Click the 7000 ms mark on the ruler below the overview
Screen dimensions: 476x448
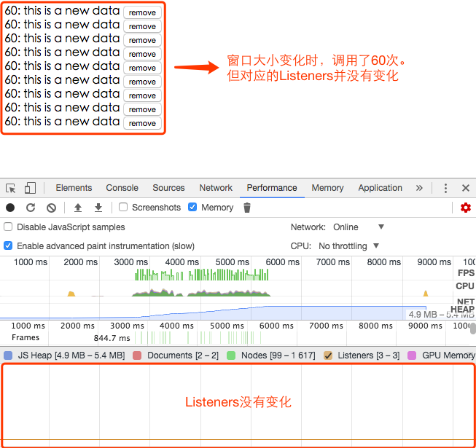[x=326, y=326]
